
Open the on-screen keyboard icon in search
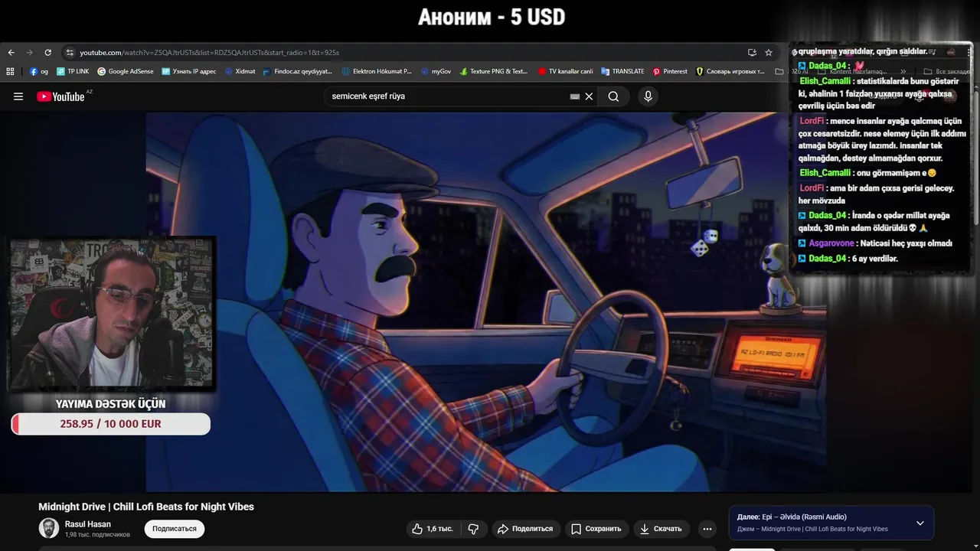pos(575,96)
